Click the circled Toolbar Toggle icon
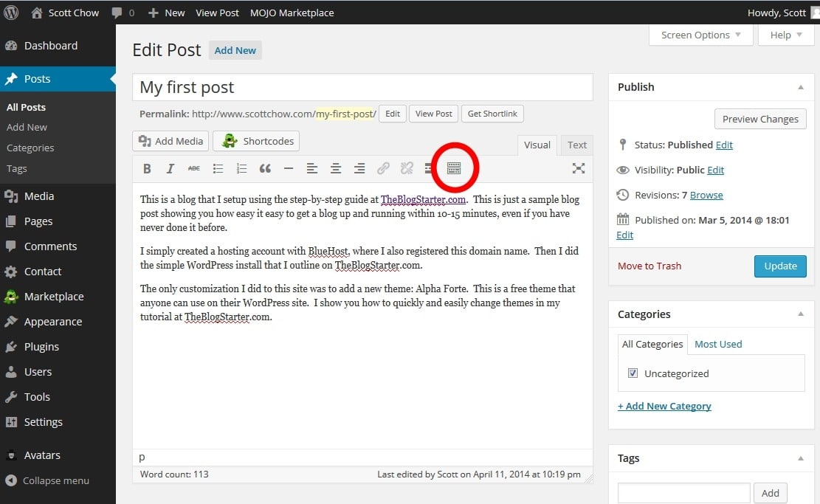 pos(454,168)
